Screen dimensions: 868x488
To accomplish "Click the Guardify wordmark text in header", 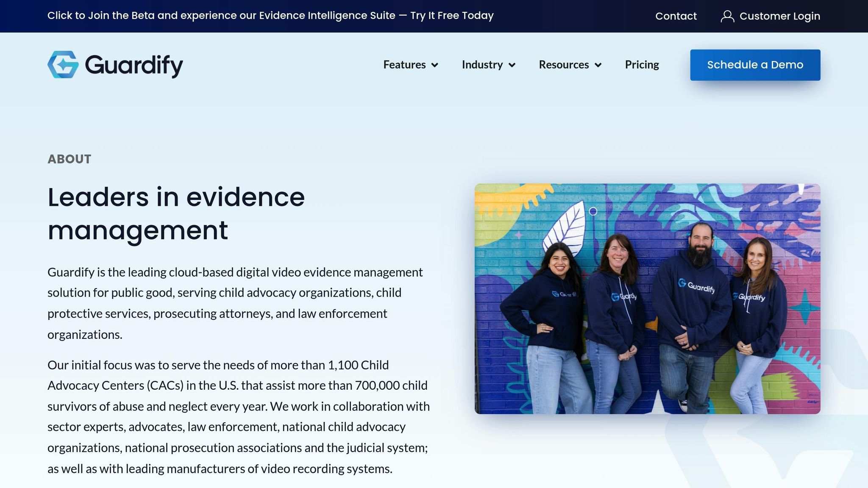I will [x=134, y=65].
